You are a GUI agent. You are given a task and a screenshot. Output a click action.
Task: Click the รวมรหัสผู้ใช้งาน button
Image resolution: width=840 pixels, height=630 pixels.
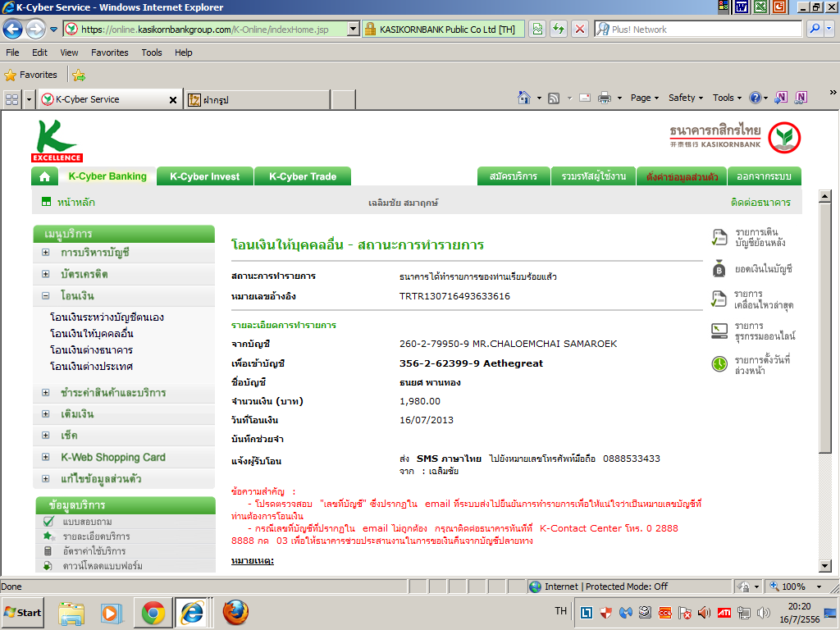point(593,176)
